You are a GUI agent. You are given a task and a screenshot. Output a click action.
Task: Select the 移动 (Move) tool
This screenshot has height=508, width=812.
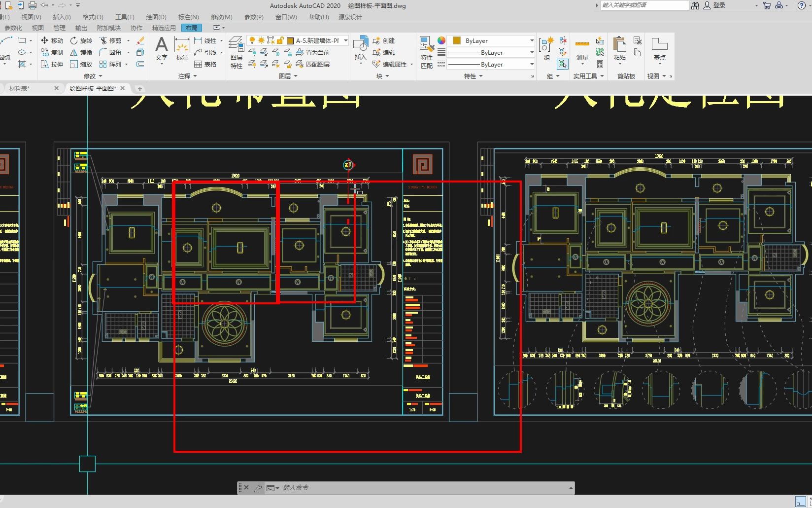[52, 40]
